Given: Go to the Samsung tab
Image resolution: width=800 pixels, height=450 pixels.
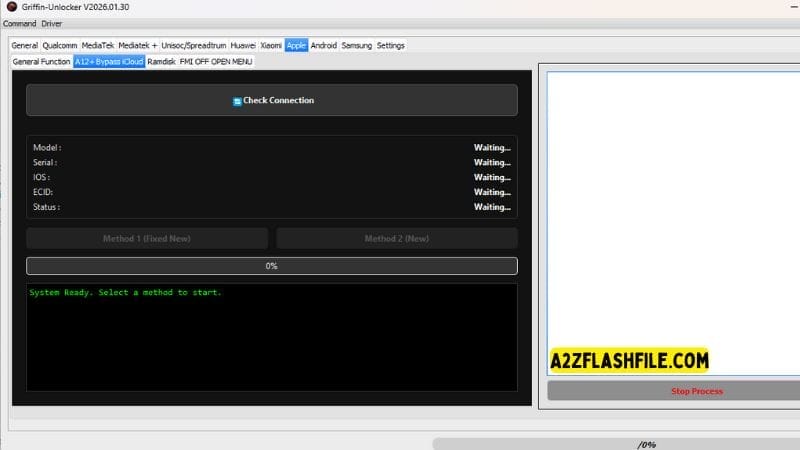Looking at the screenshot, I should tap(357, 45).
